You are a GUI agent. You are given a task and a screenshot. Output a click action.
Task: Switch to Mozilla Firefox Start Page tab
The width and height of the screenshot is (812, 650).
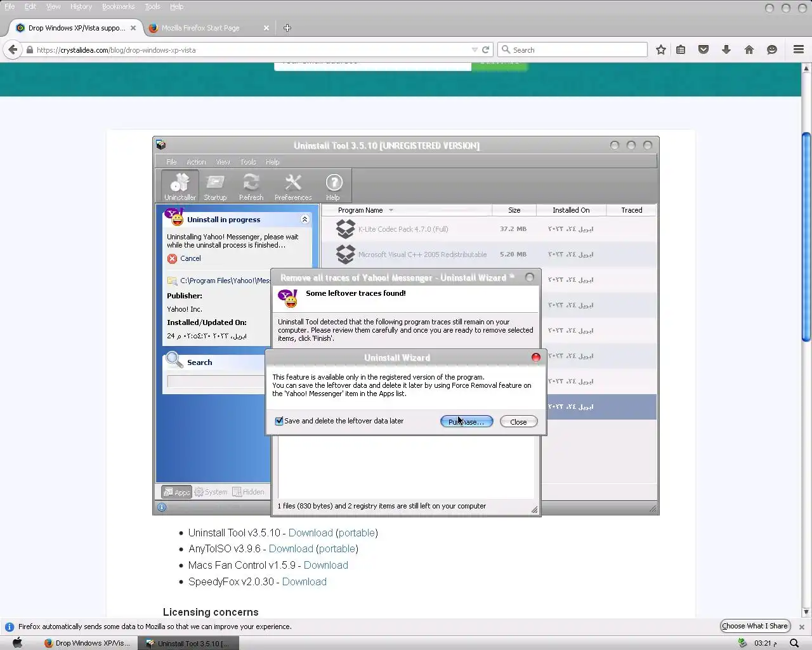click(x=207, y=28)
